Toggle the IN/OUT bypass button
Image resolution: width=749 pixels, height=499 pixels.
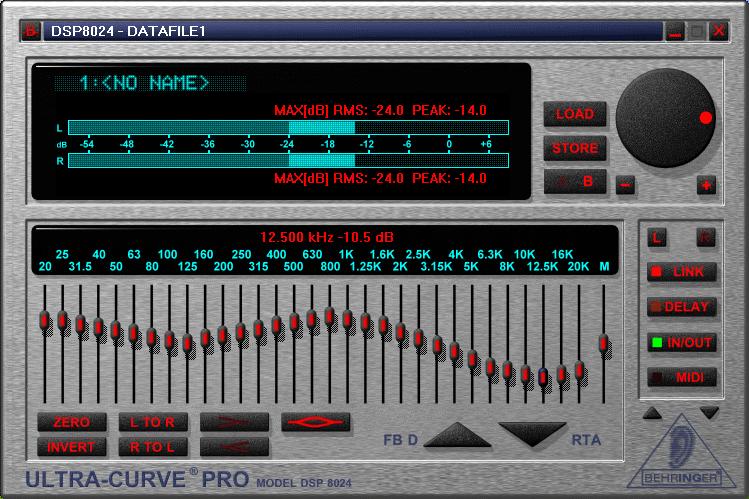point(682,342)
